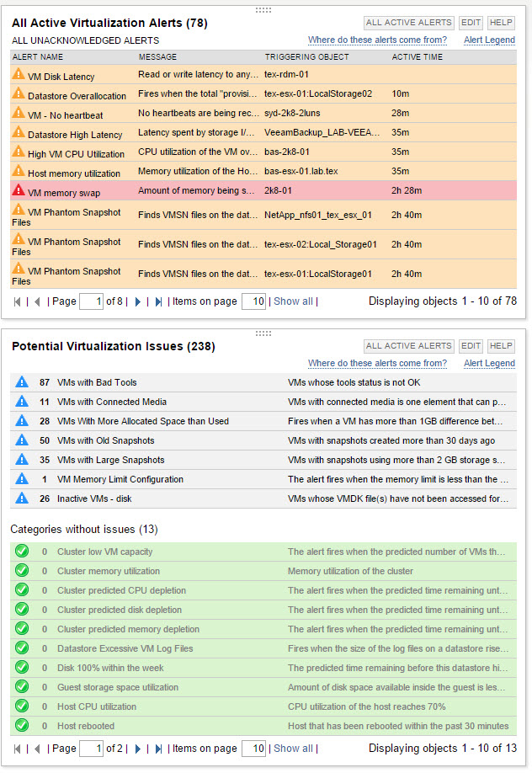Click the warning icon beside Host memory utilization
Image resolution: width=532 pixels, height=773 pixels.
point(19,171)
